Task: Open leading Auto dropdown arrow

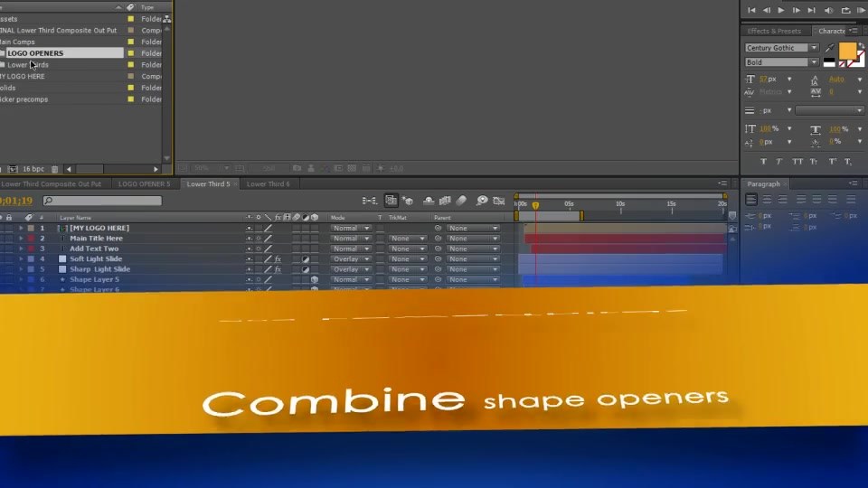Action: [860, 80]
